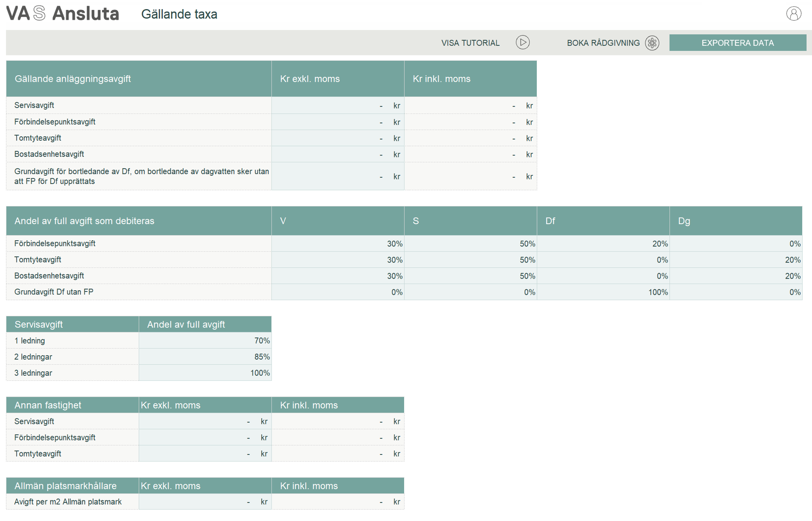Select Förbindelsepunktsavgift Kr exkl. moms cell in Gällande anläggningsavgift
The image size is (812, 521).
pos(338,122)
